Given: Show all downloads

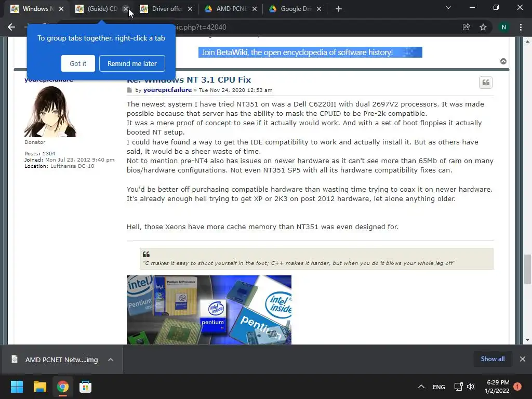Looking at the screenshot, I should click(x=493, y=359).
